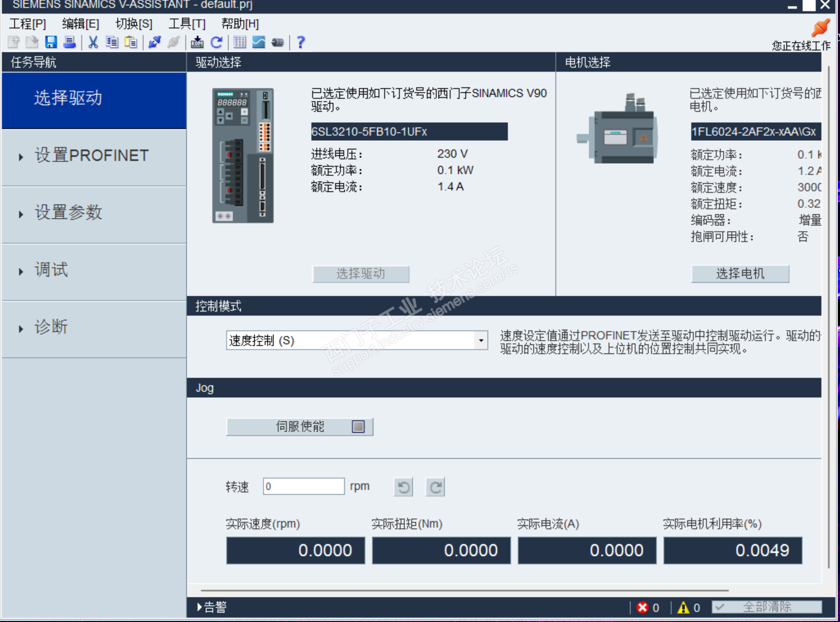840x622 pixels.
Task: Click the SINAMICS V90 drive image
Action: click(243, 155)
